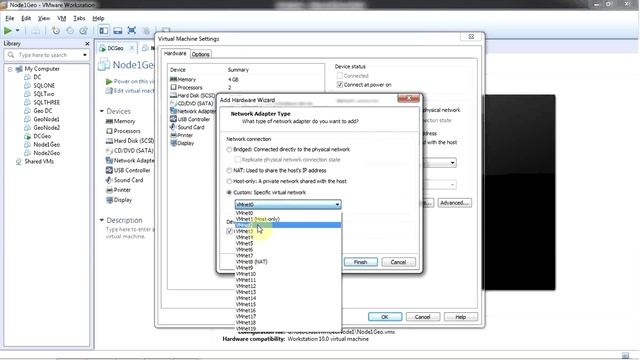Select the NAT network connection radio button
The width and height of the screenshot is (640, 360).
coord(229,171)
